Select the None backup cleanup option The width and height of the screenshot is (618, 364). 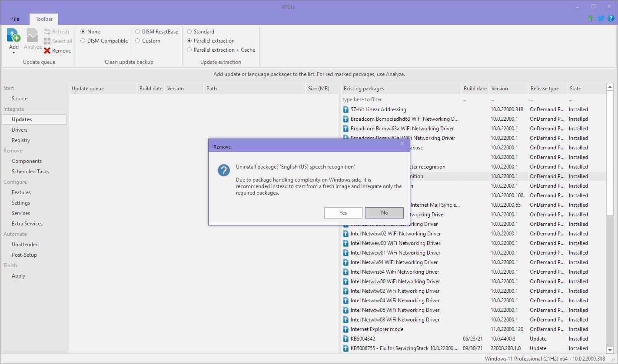click(90, 32)
